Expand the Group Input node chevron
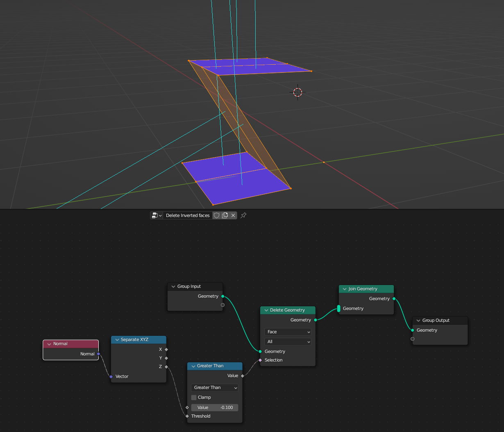Screen dimensions: 504x432 pos(173,286)
